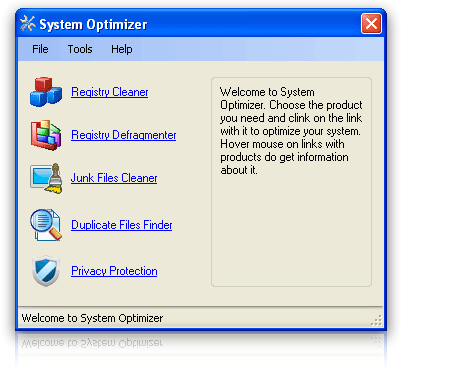Click the System Optimizer wrench title icon

coord(28,24)
